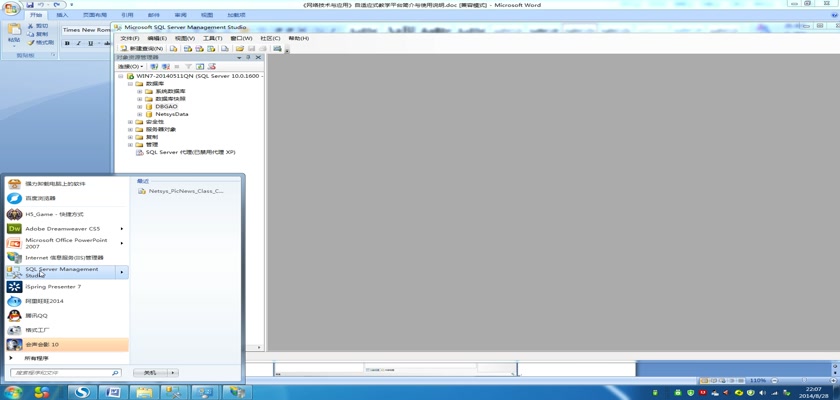Open the Connect dropdown in Object Explorer
This screenshot has width=840, height=400.
point(130,66)
